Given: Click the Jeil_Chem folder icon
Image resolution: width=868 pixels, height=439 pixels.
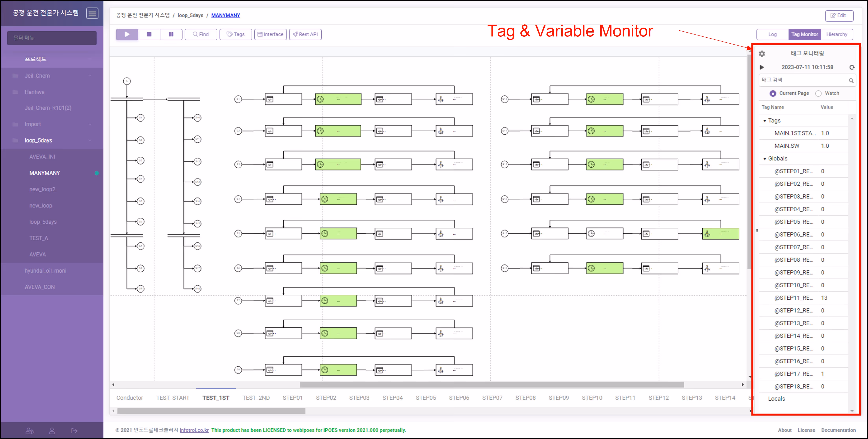Looking at the screenshot, I should 15,75.
